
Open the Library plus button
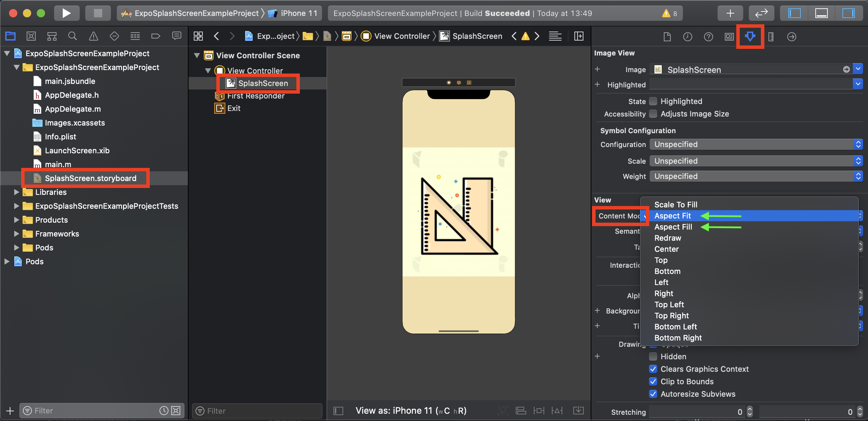tap(730, 13)
